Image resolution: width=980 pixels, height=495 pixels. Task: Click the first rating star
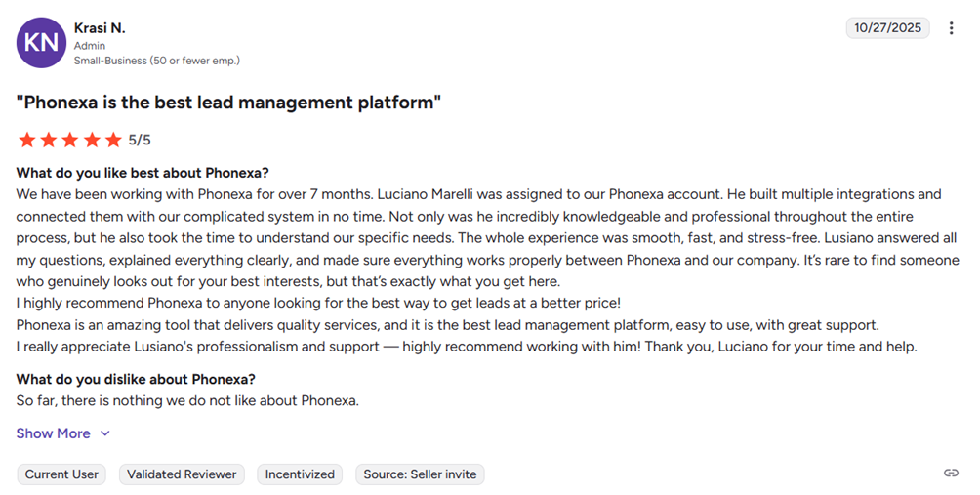pos(26,140)
